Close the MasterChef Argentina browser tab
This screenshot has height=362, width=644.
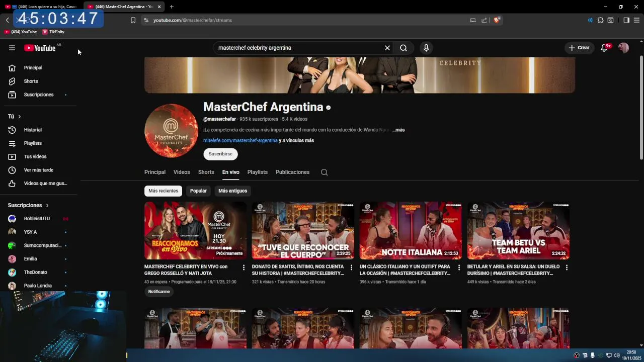click(159, 7)
